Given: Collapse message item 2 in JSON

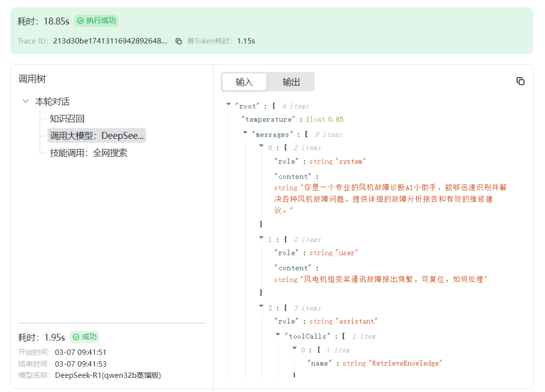Looking at the screenshot, I should click(261, 307).
